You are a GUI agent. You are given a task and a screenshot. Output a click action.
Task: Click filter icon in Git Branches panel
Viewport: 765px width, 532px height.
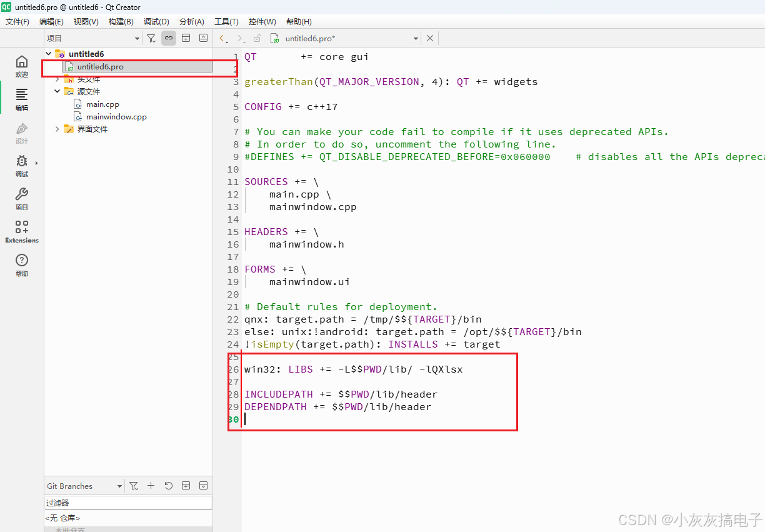[134, 486]
